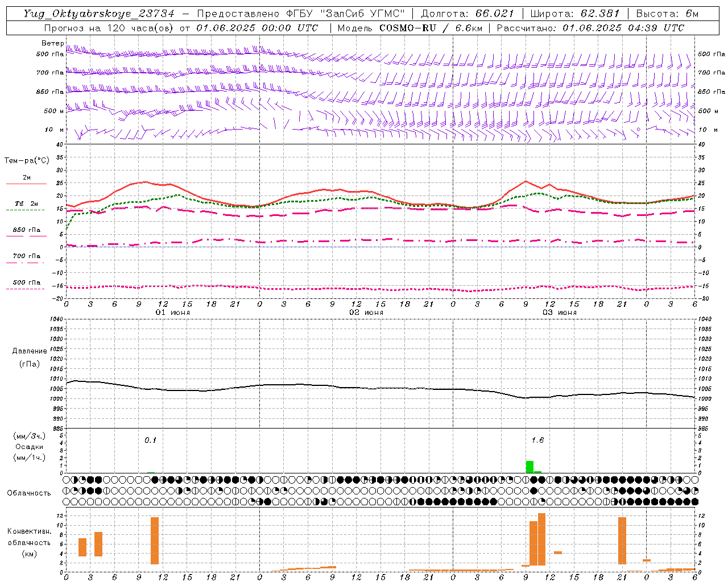Click the station title Yug_Oktyabrskoye_23734
Image resolution: width=728 pixels, height=582 pixels.
[98, 14]
